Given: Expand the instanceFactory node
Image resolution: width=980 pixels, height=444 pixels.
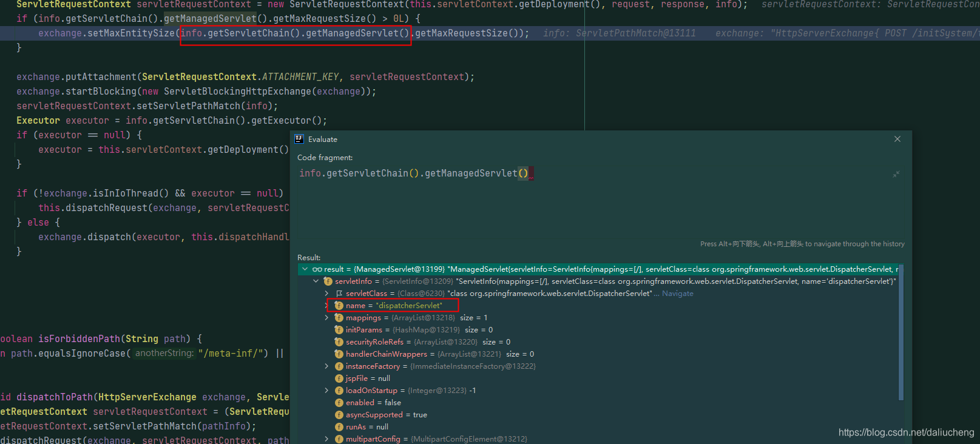Looking at the screenshot, I should click(x=326, y=366).
